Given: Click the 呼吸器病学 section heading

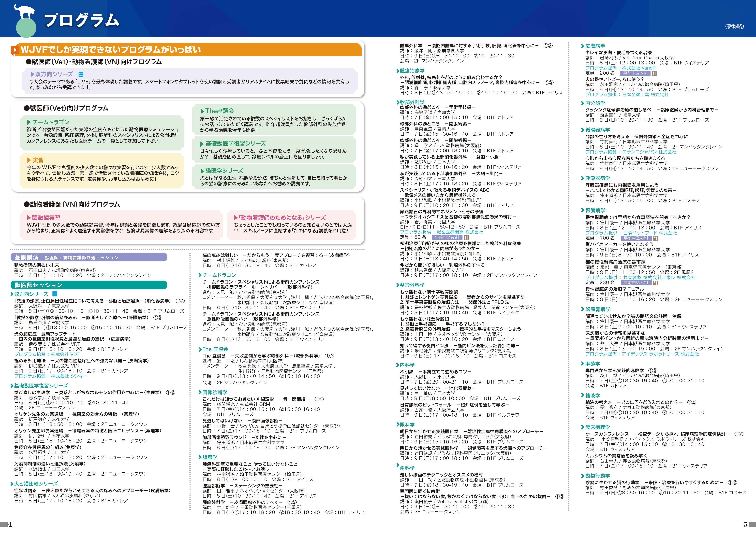Looking at the screenshot, I should click(x=598, y=178).
